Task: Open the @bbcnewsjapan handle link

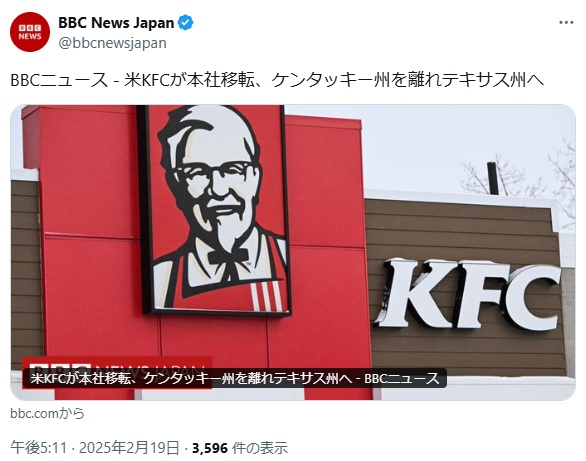Action: point(112,43)
